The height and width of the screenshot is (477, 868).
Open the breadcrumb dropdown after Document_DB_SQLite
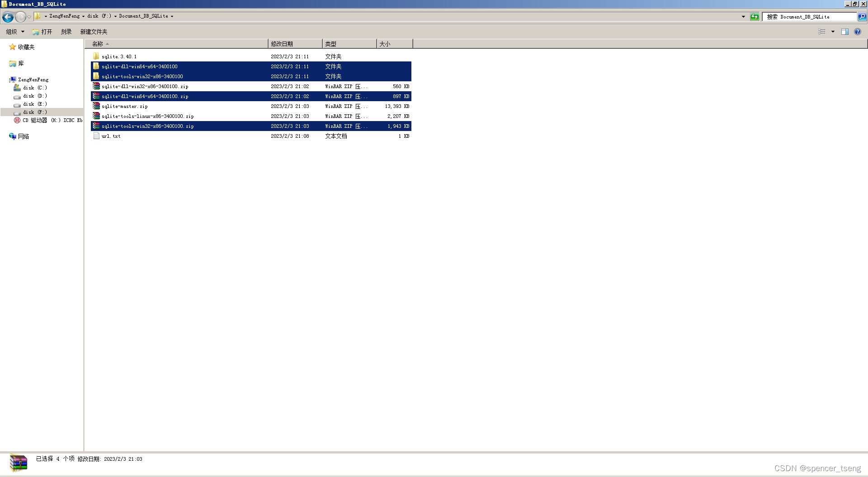172,16
